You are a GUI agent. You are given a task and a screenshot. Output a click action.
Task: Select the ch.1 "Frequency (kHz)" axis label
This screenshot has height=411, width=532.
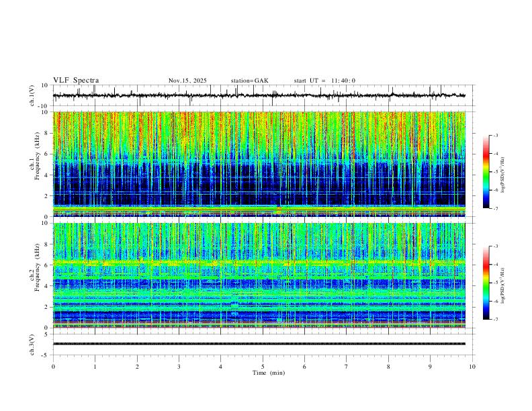[37, 154]
